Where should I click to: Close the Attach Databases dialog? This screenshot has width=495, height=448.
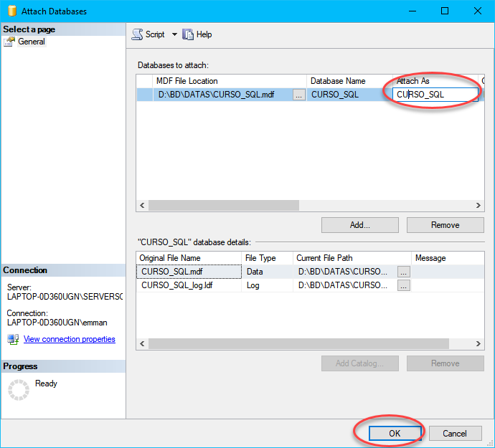pyautogui.click(x=478, y=11)
